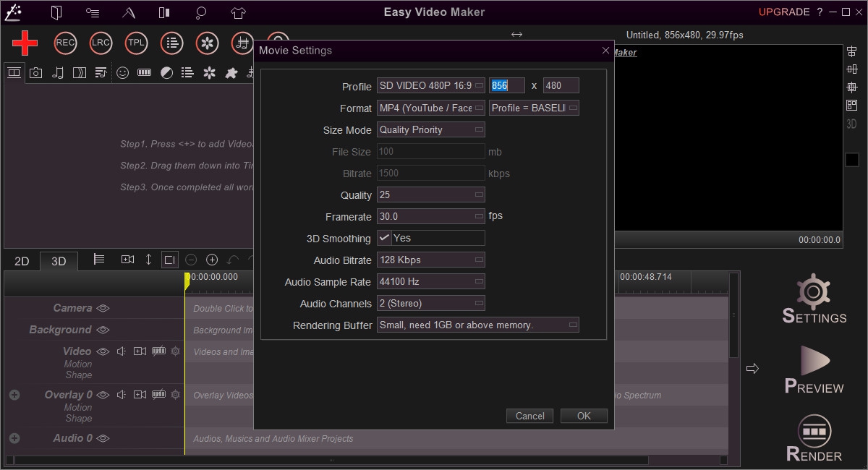The height and width of the screenshot is (470, 868).
Task: Open the Quality dropdown
Action: click(x=431, y=195)
